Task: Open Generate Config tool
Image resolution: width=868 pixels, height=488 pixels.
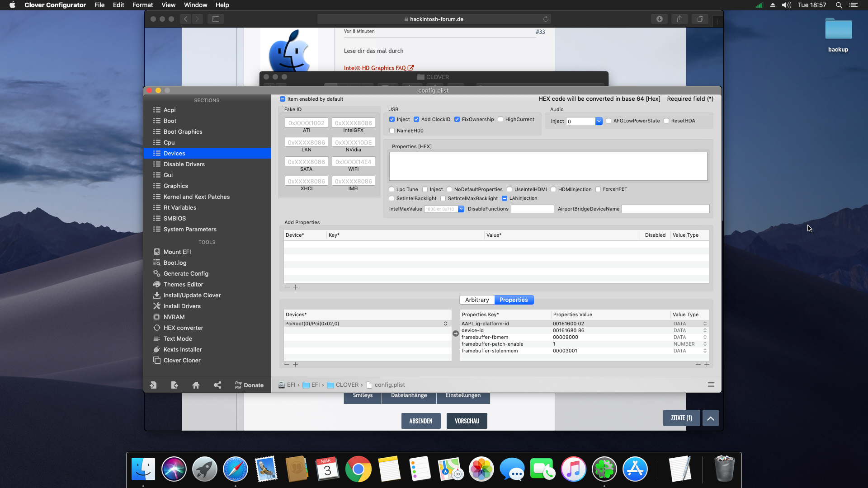Action: point(186,273)
